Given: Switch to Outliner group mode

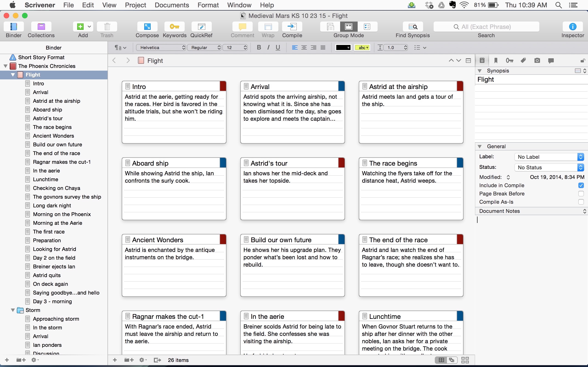Looking at the screenshot, I should (x=367, y=27).
